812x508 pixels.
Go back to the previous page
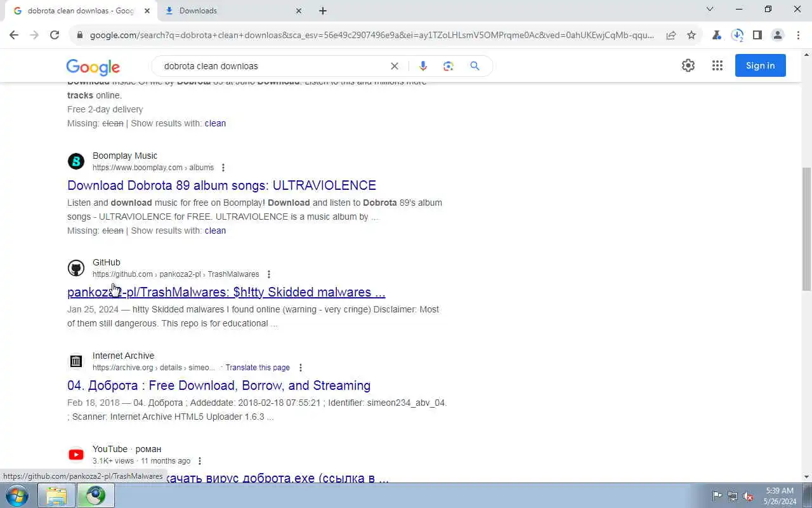tap(14, 36)
